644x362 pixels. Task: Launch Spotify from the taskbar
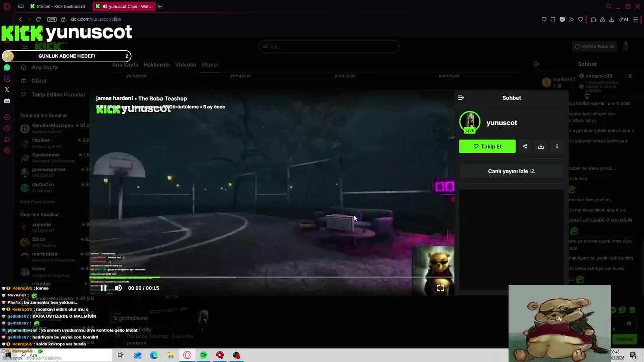pyautogui.click(x=203, y=355)
